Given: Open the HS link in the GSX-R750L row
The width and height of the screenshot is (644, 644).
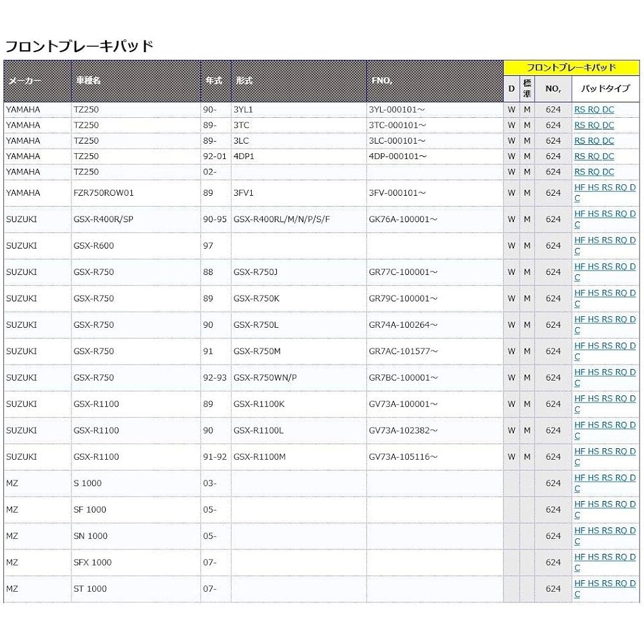Looking at the screenshot, I should (x=594, y=319).
